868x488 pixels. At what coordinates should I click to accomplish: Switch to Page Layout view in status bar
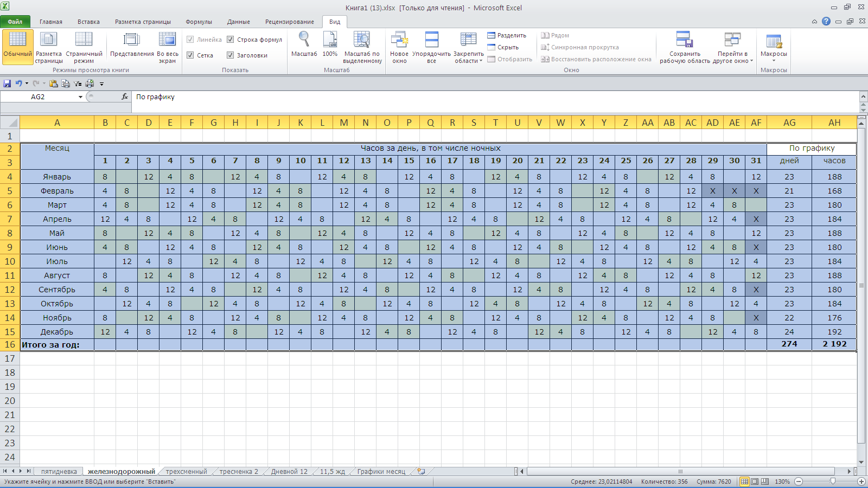tap(755, 481)
